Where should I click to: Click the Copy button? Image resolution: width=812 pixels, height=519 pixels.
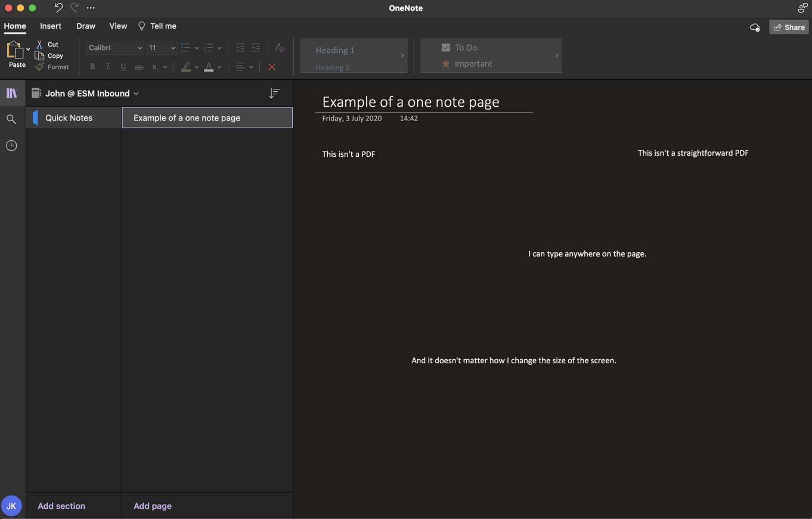point(49,55)
